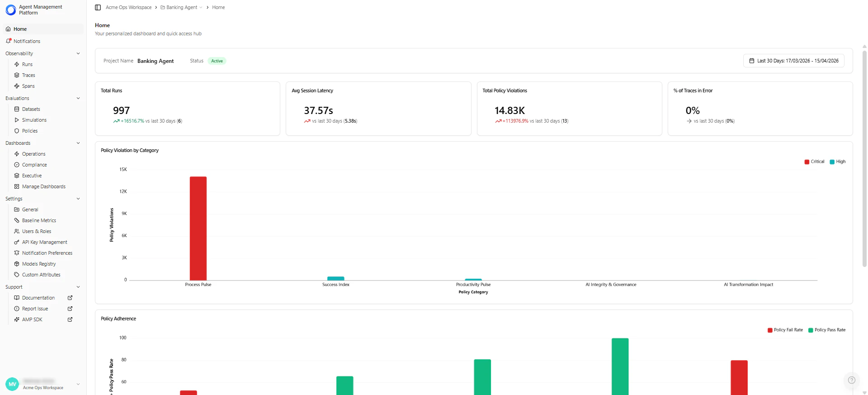Screen dimensions: 868x395
Task: Click the Runs lightning icon
Action: 17,64
